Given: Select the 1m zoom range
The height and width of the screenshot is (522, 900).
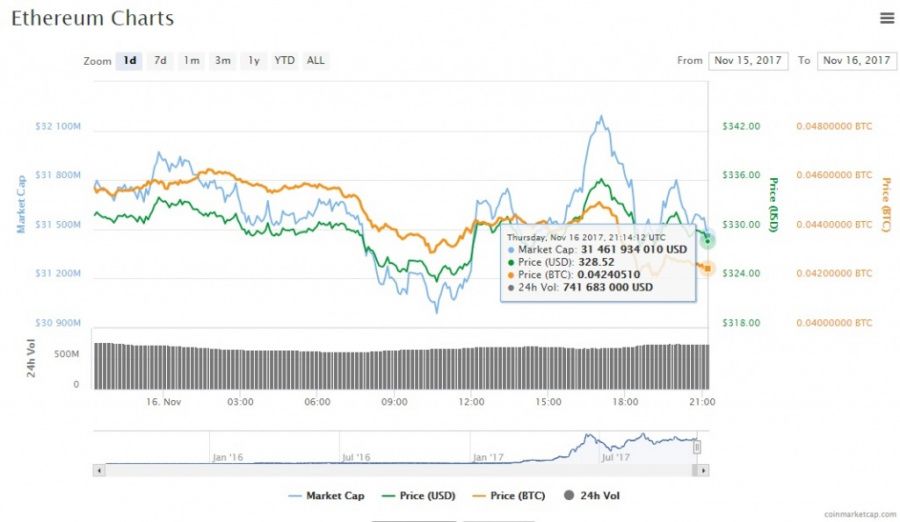Looking at the screenshot, I should pyautogui.click(x=191, y=60).
